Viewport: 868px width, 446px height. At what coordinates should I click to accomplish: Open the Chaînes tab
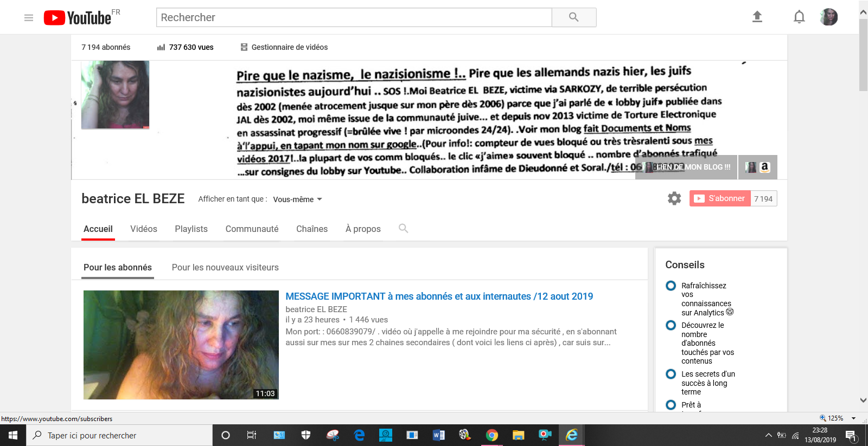click(x=312, y=229)
